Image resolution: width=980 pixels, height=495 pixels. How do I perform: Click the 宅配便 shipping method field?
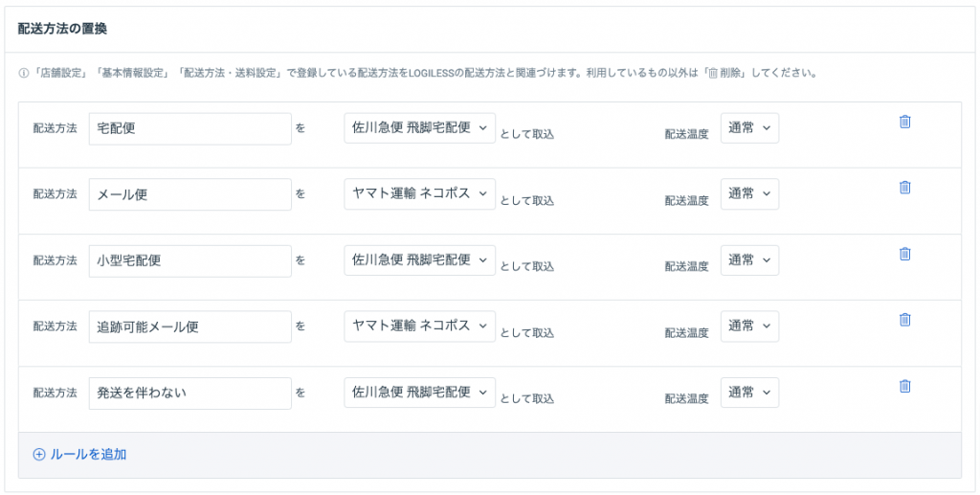(190, 128)
